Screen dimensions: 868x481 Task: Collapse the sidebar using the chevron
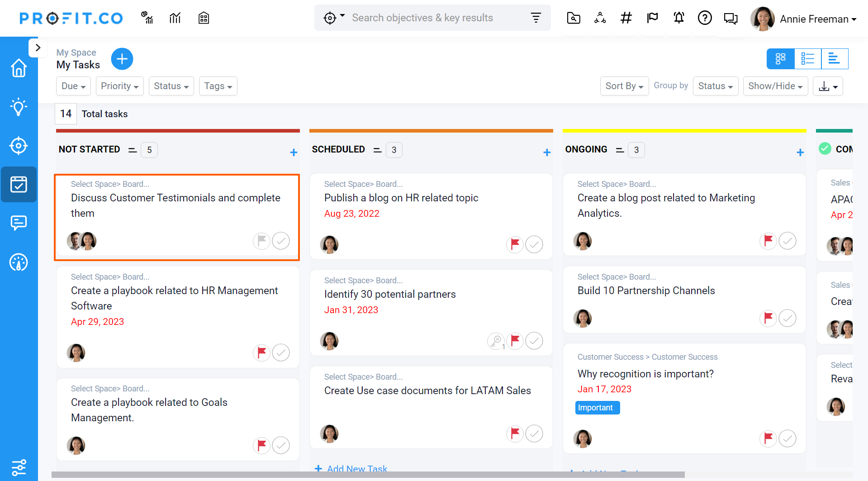pyautogui.click(x=38, y=48)
